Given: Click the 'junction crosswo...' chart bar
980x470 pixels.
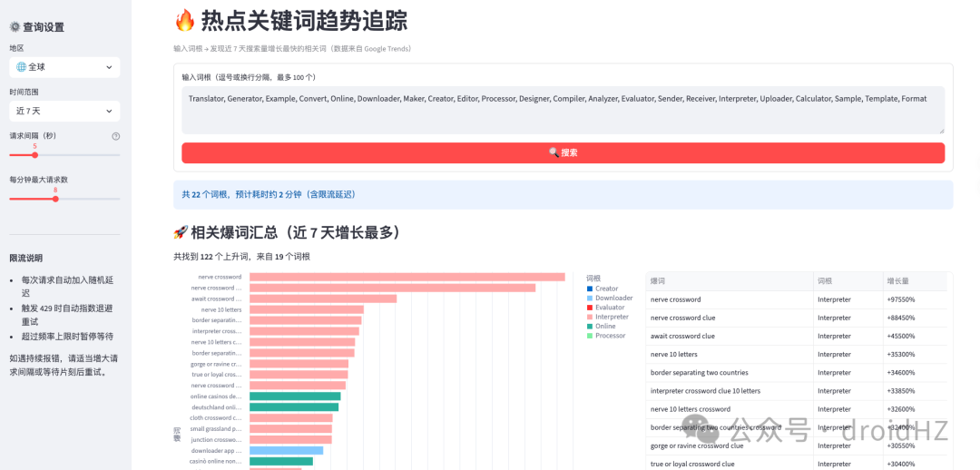Looking at the screenshot, I should pos(290,439).
